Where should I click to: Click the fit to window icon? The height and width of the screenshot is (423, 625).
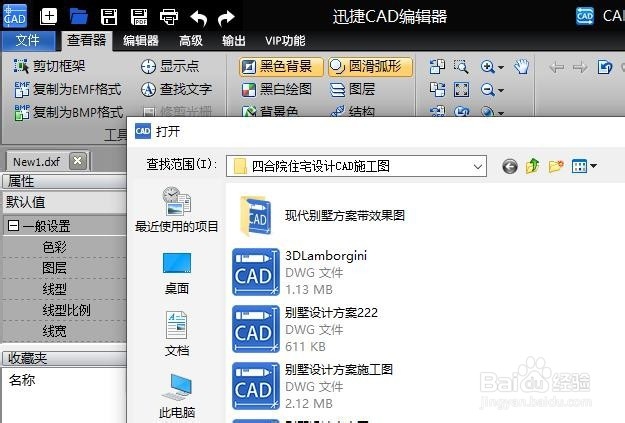(461, 90)
